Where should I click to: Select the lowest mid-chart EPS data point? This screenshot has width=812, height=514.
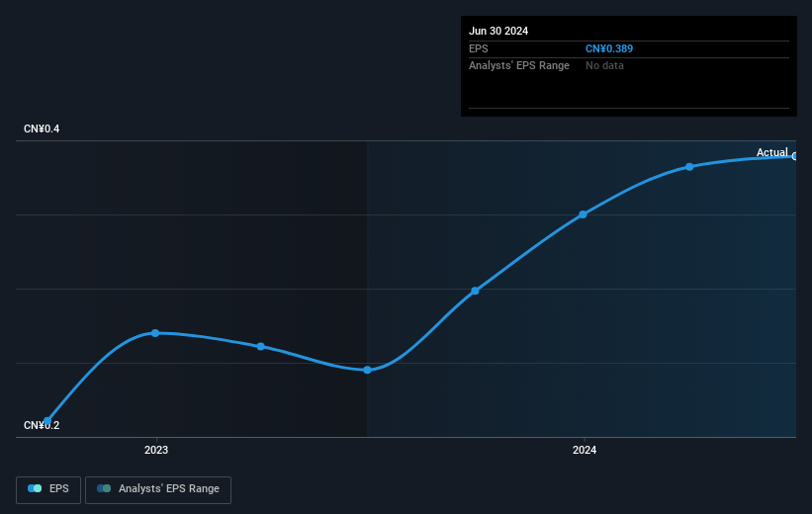367,370
